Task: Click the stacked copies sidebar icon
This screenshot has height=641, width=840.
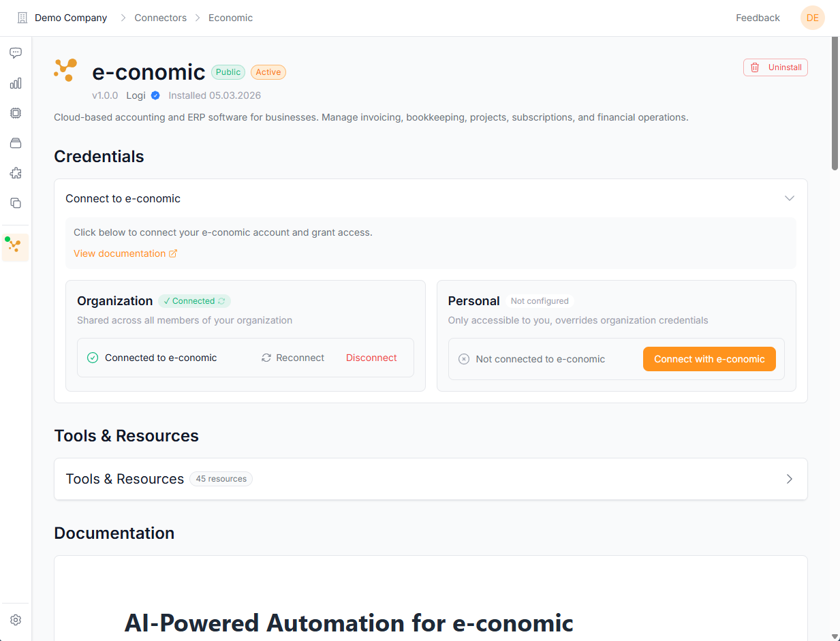Action: pos(16,203)
